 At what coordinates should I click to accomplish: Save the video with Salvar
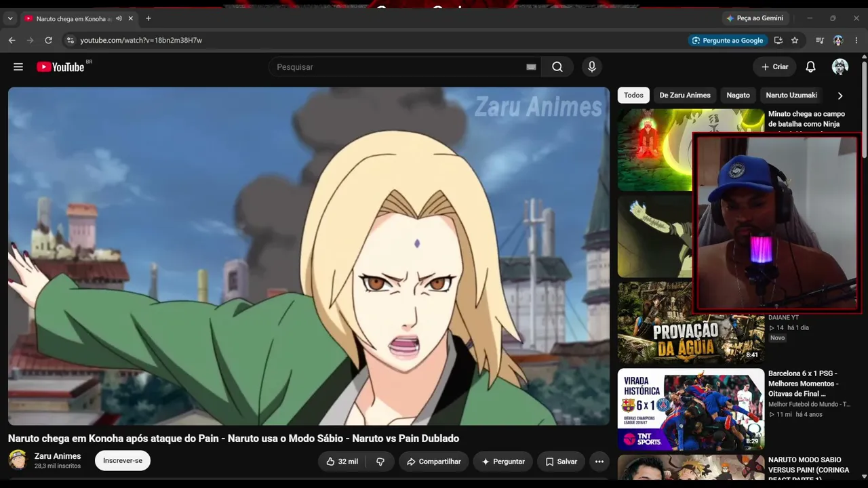(561, 462)
